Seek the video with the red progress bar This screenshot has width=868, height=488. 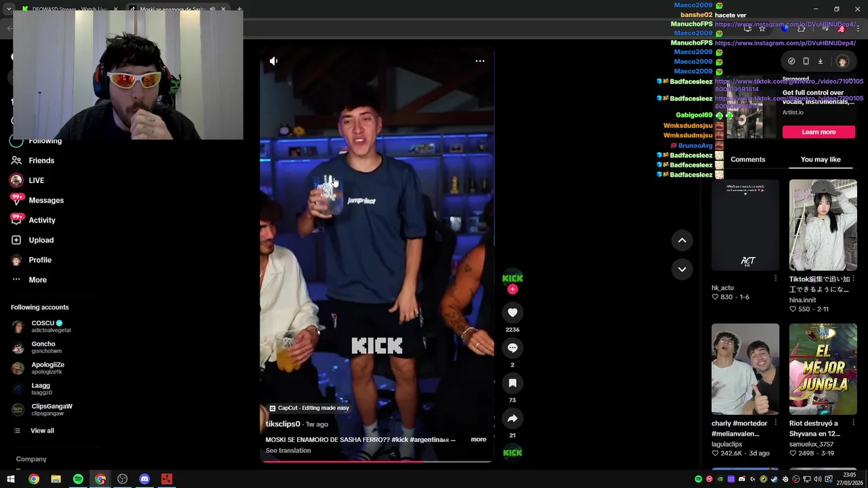click(376, 462)
